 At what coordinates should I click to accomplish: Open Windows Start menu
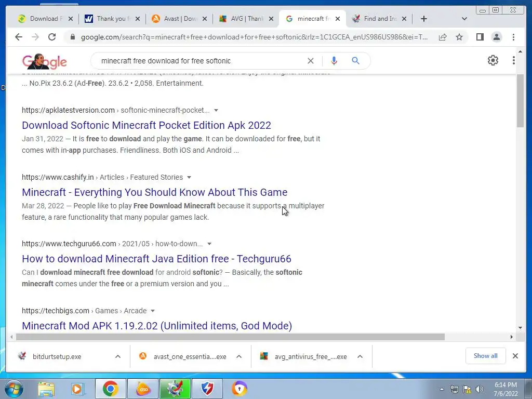pos(14,389)
